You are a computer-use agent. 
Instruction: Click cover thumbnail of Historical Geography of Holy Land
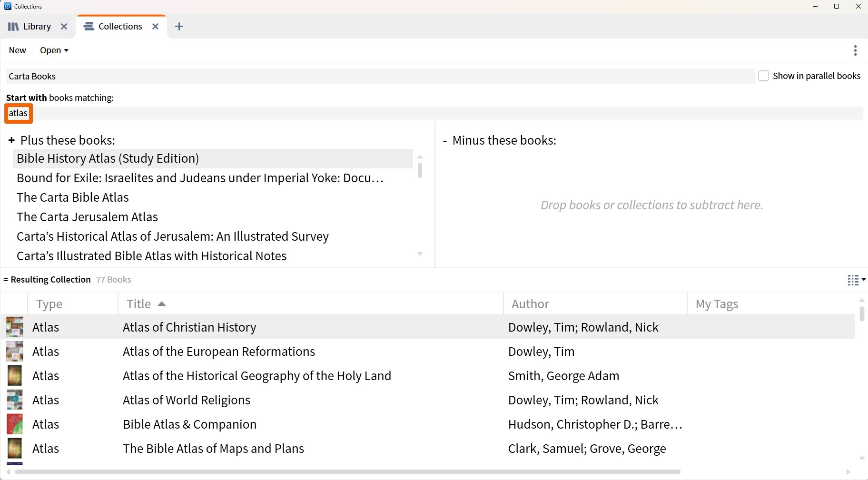[x=14, y=376]
